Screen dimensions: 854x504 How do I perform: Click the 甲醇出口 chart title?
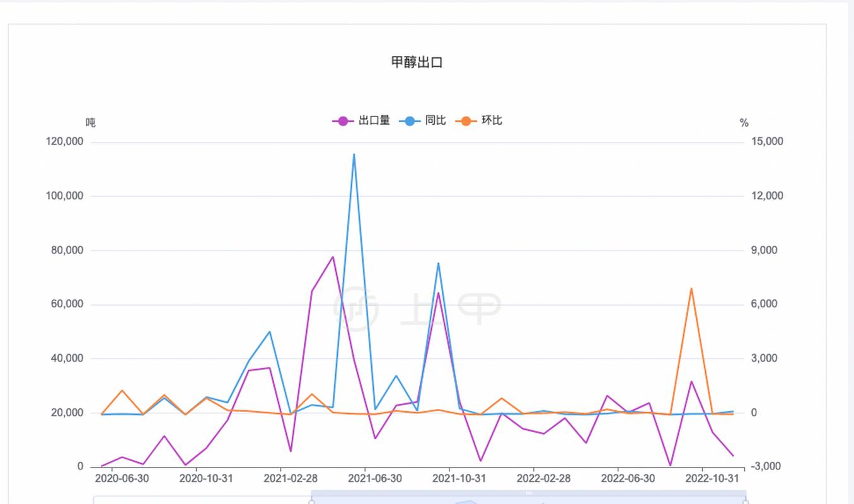[x=417, y=62]
